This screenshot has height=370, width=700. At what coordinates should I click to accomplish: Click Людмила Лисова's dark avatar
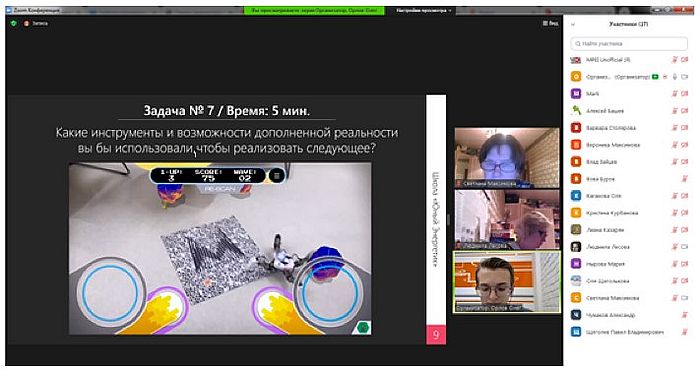click(x=576, y=247)
